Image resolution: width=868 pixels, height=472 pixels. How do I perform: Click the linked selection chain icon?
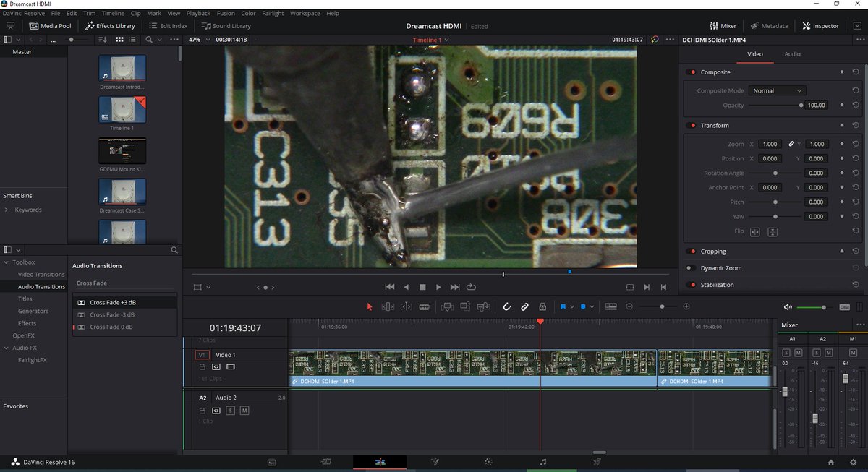pyautogui.click(x=524, y=306)
